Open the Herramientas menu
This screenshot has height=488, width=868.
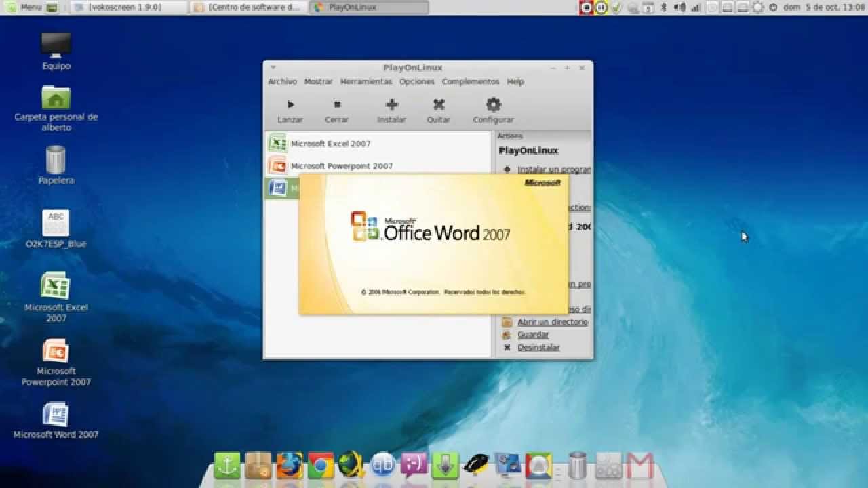pos(366,81)
